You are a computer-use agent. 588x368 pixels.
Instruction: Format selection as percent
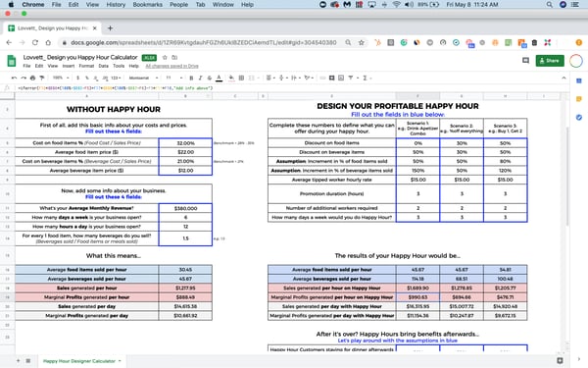[x=87, y=79]
